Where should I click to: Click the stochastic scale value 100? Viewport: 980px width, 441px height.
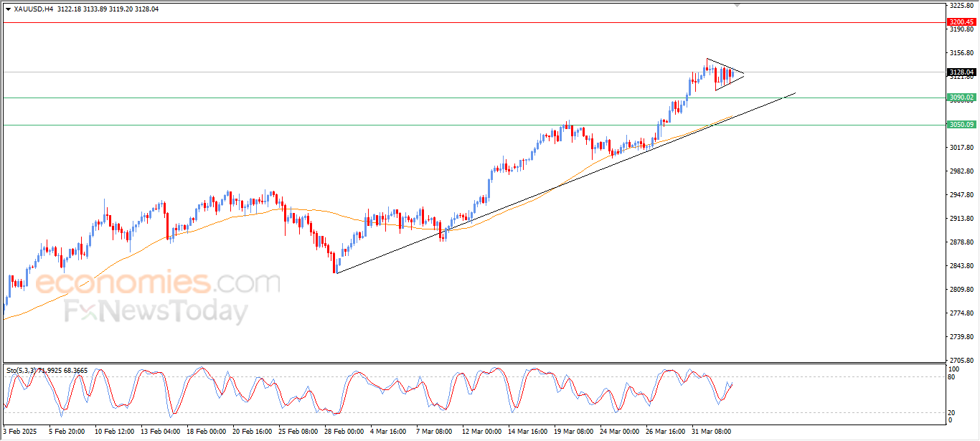pos(953,369)
